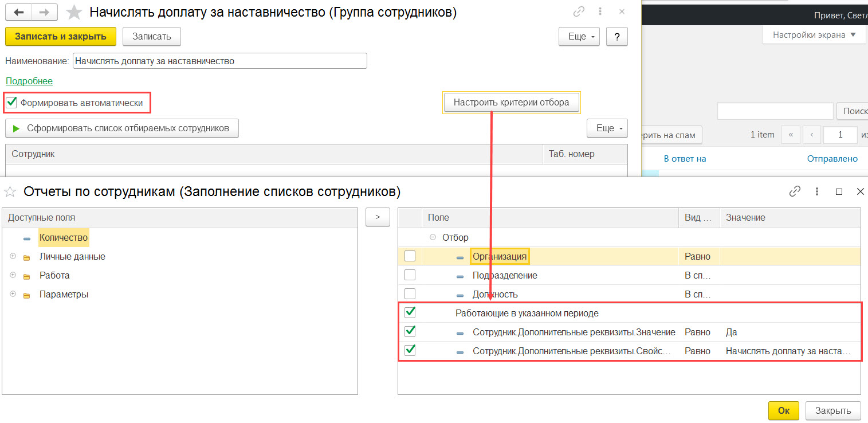Click link icon in Отчеты по сотрудникам header
The image size is (868, 423).
click(795, 191)
